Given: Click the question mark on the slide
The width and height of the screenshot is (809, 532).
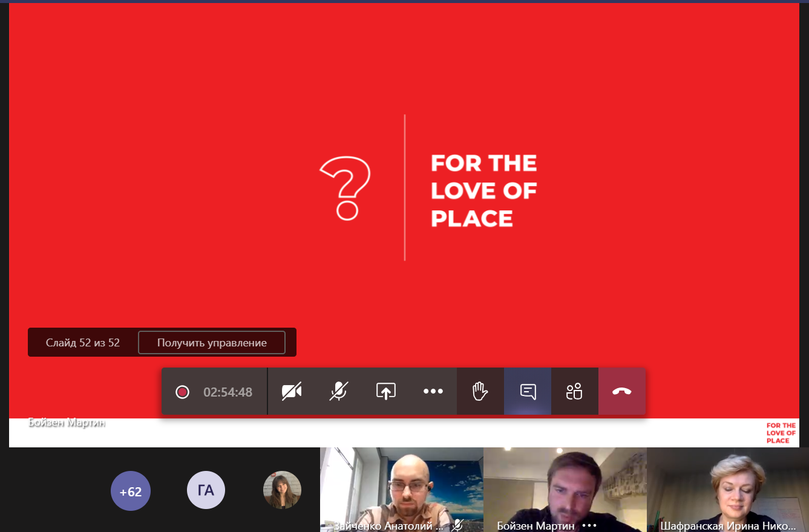Looking at the screenshot, I should 345,187.
